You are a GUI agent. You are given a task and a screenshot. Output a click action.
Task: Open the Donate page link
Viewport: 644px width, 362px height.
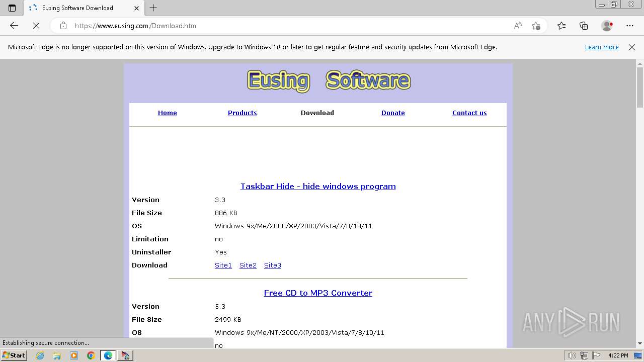pos(393,113)
